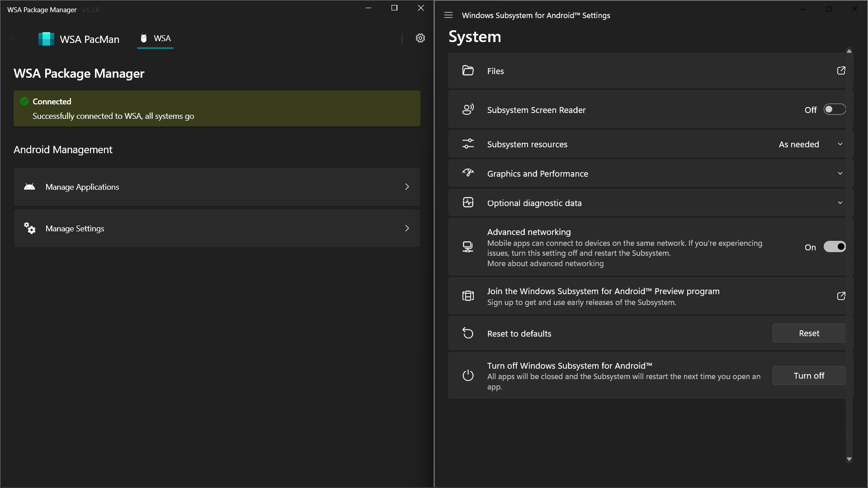Image resolution: width=868 pixels, height=488 pixels.
Task: Open Manage Settings entry
Action: [217, 228]
